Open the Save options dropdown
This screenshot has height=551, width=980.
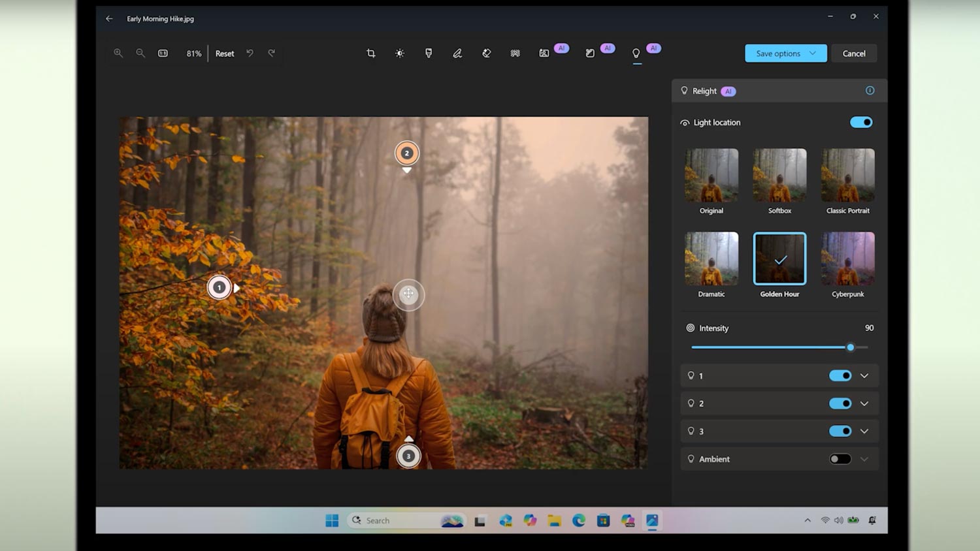pos(786,54)
